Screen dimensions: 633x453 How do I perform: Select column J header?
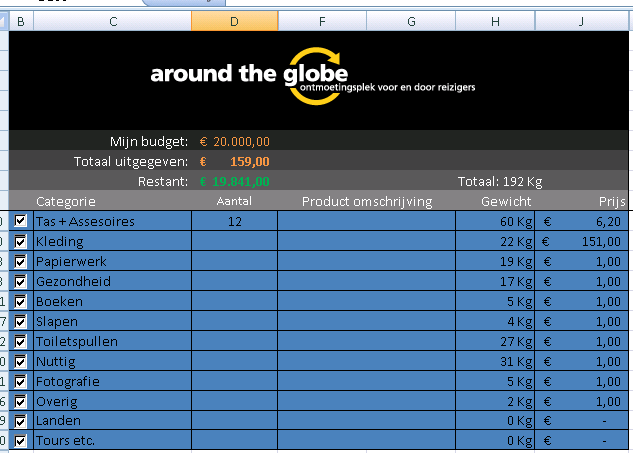coord(581,21)
